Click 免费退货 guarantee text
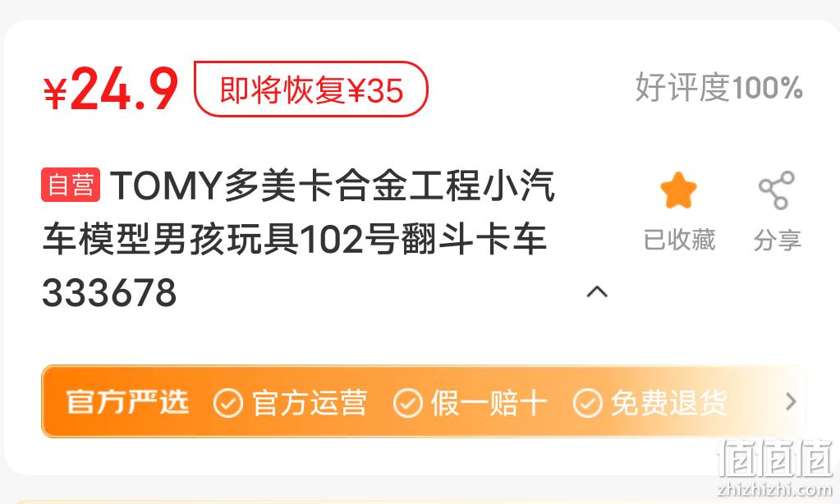Screen dimensions: 840x504 click(x=669, y=403)
